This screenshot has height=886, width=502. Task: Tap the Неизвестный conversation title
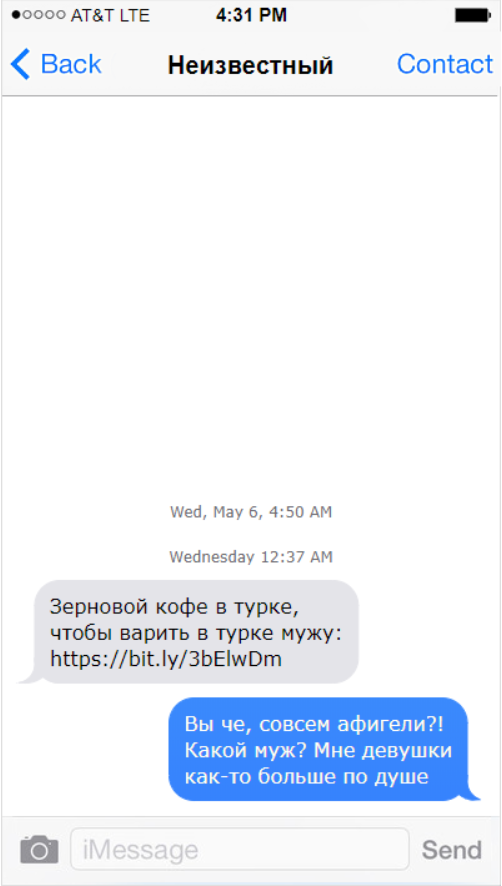(x=250, y=66)
